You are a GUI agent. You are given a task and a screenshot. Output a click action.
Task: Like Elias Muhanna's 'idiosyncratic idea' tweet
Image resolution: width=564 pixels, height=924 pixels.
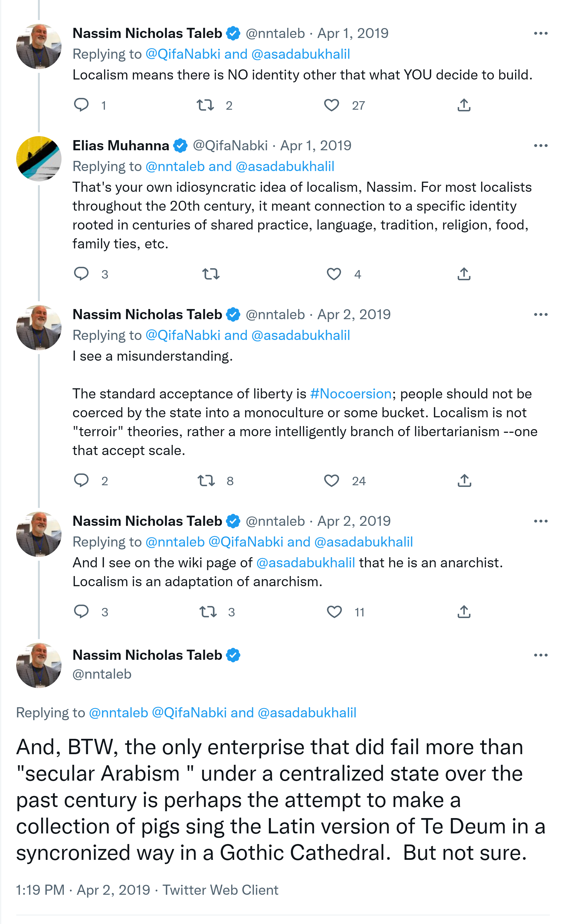pyautogui.click(x=334, y=274)
